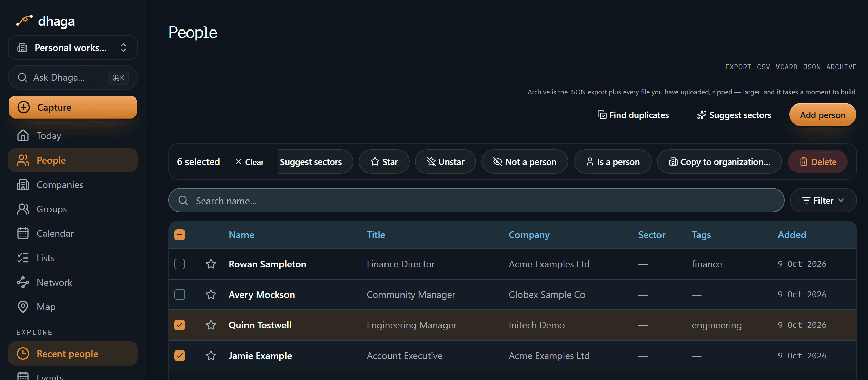The height and width of the screenshot is (380, 868).
Task: Uncheck Jamie Example's checkbox
Action: tap(180, 356)
